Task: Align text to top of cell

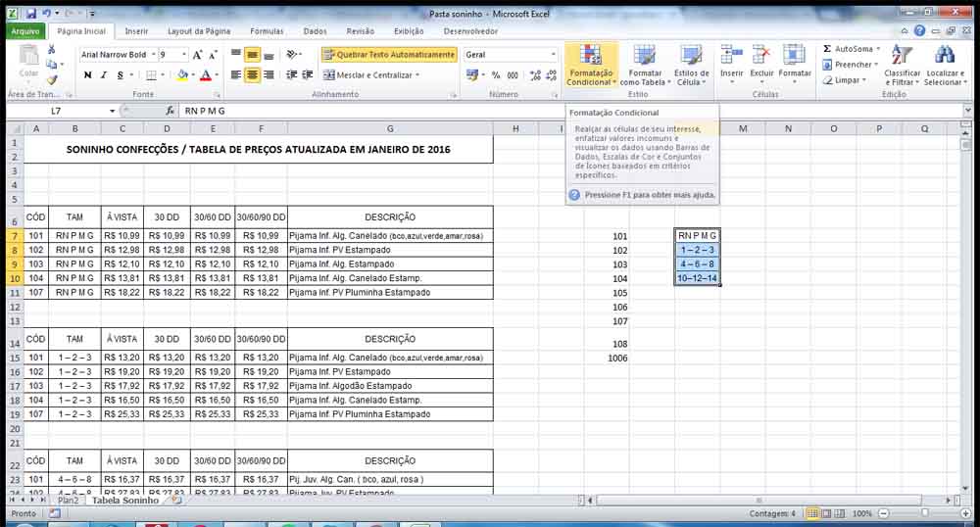Action: (x=235, y=55)
